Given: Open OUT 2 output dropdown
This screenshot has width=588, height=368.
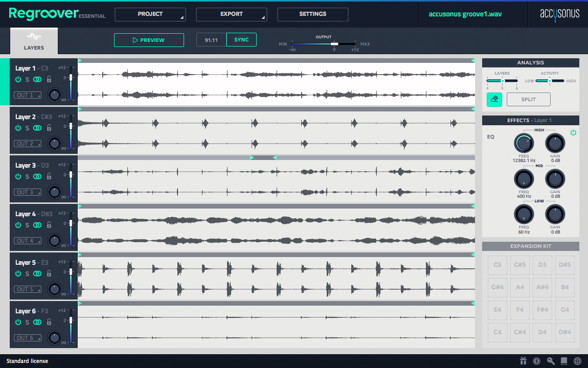Looking at the screenshot, I should [x=28, y=144].
